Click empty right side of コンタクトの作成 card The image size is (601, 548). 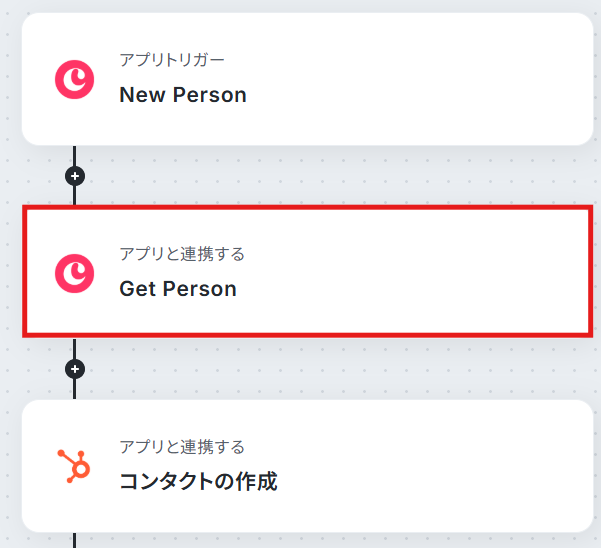click(x=480, y=466)
